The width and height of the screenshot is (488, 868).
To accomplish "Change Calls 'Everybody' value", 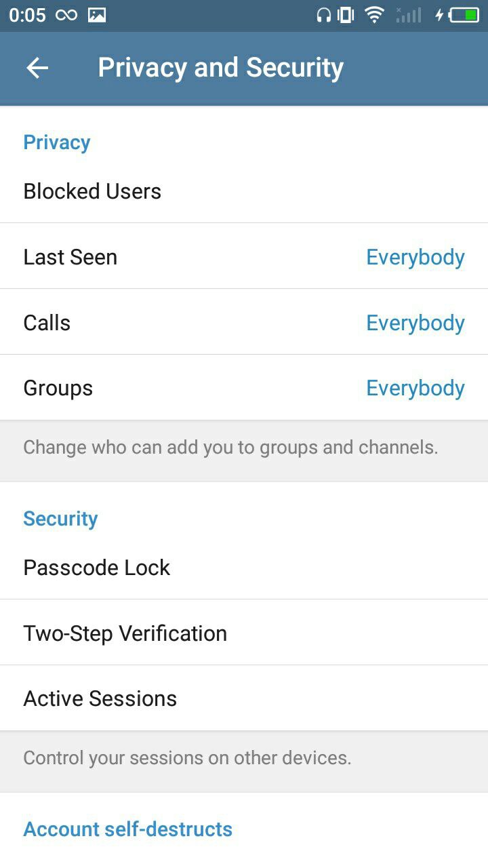I will click(x=415, y=323).
